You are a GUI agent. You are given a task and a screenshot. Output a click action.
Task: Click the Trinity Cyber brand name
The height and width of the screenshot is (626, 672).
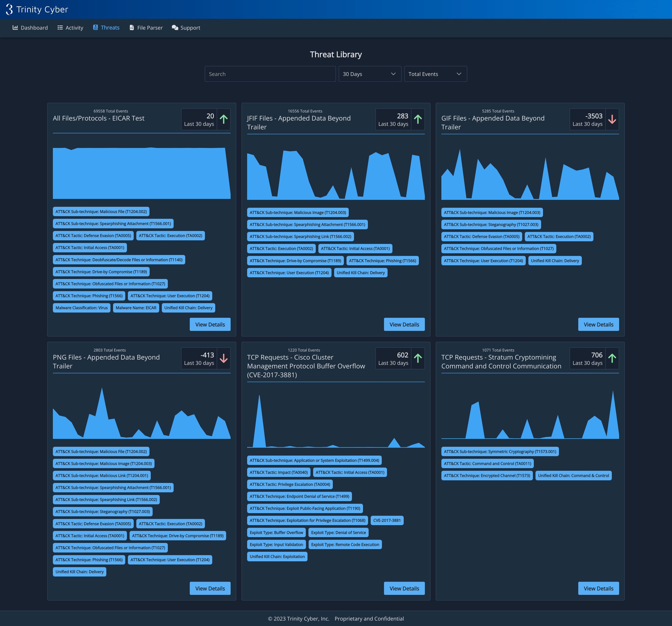[42, 9]
